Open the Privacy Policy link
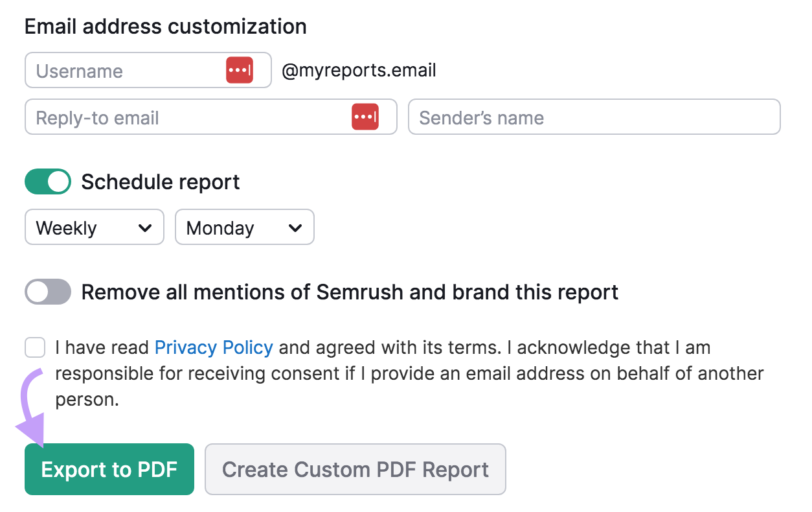 (x=214, y=347)
